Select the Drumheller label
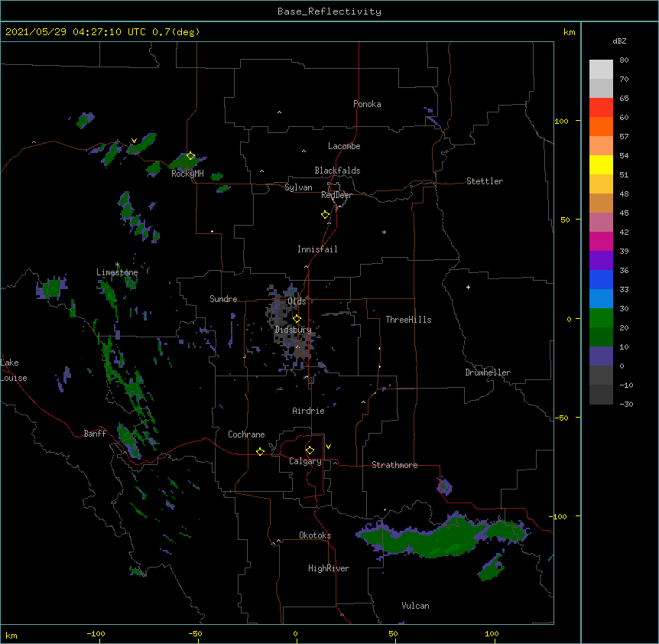The height and width of the screenshot is (644, 659). (x=488, y=372)
